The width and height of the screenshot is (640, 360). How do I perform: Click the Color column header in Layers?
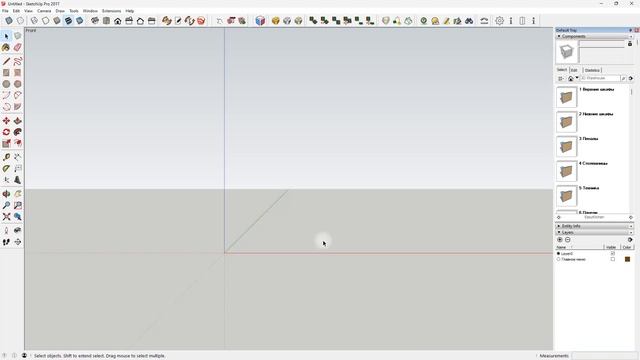pos(627,247)
